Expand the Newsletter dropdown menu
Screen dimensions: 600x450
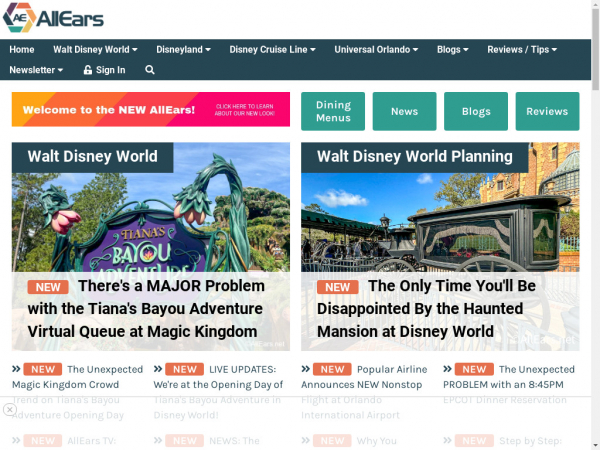click(36, 70)
